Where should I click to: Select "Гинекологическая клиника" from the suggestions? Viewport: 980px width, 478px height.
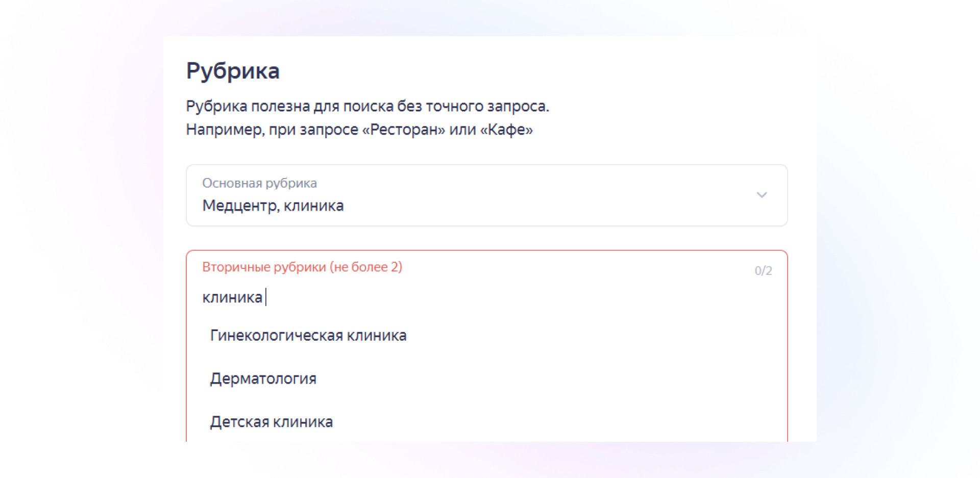(x=308, y=335)
